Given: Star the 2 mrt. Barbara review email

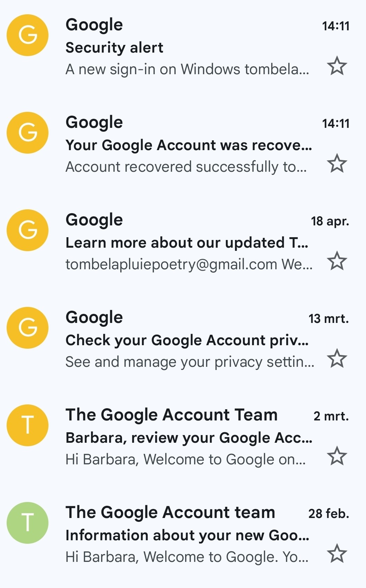Looking at the screenshot, I should click(x=337, y=456).
